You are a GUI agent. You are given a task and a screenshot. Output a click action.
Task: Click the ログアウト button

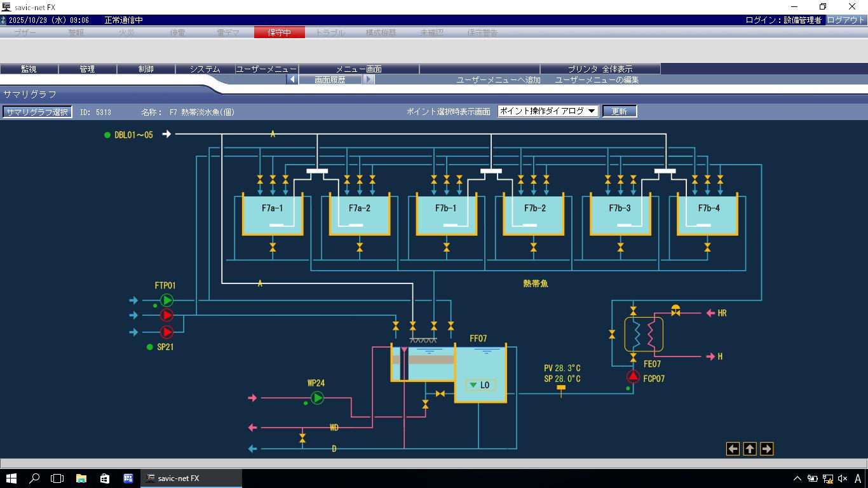click(845, 20)
